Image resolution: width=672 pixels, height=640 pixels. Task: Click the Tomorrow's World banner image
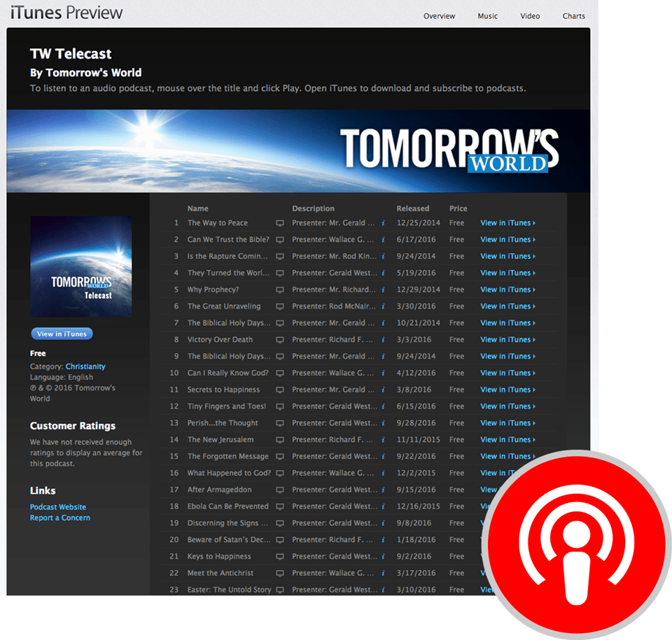[x=298, y=151]
